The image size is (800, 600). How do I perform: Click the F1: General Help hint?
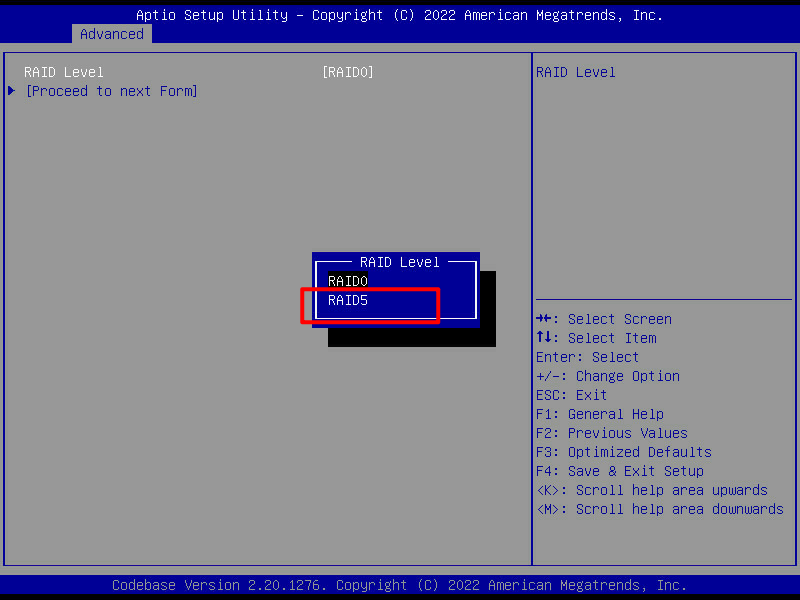coord(599,414)
